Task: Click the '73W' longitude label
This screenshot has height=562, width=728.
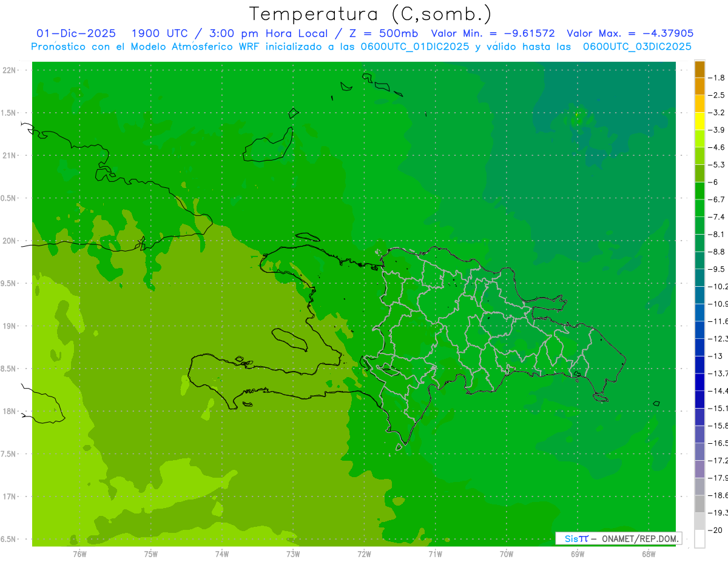Action: pyautogui.click(x=293, y=554)
